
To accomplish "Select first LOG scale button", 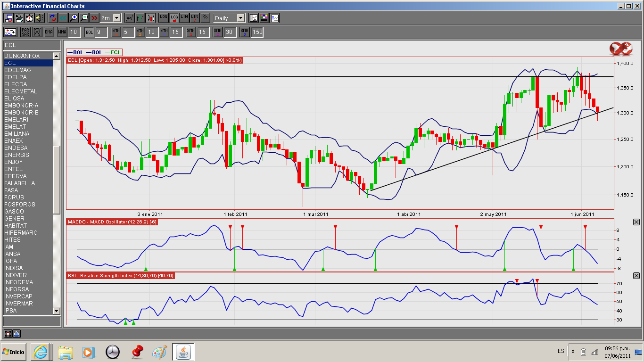I will pos(163,18).
